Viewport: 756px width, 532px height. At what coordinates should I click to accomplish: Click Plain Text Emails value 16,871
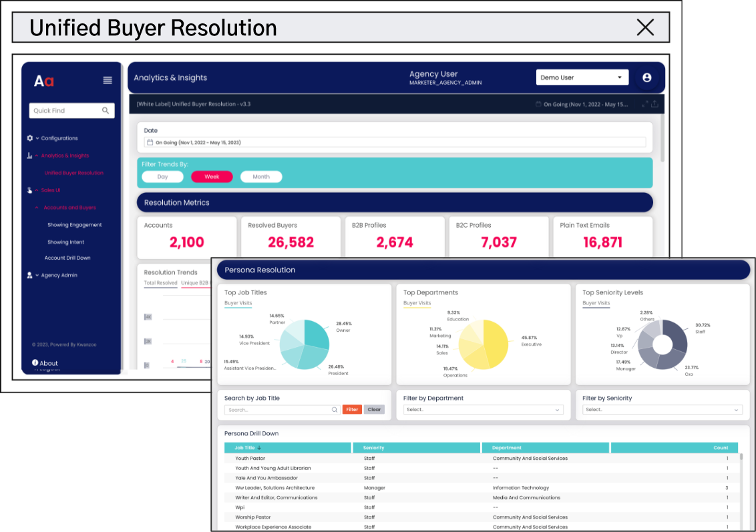point(602,242)
